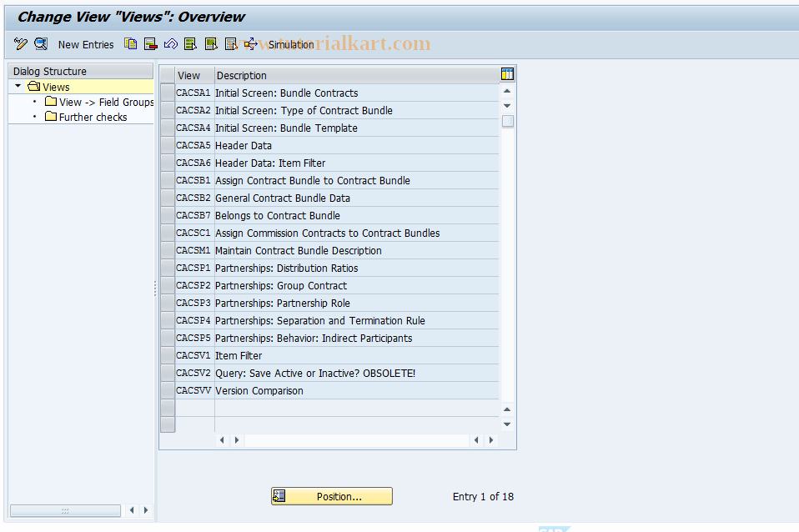Click the Position... button

[x=331, y=496]
